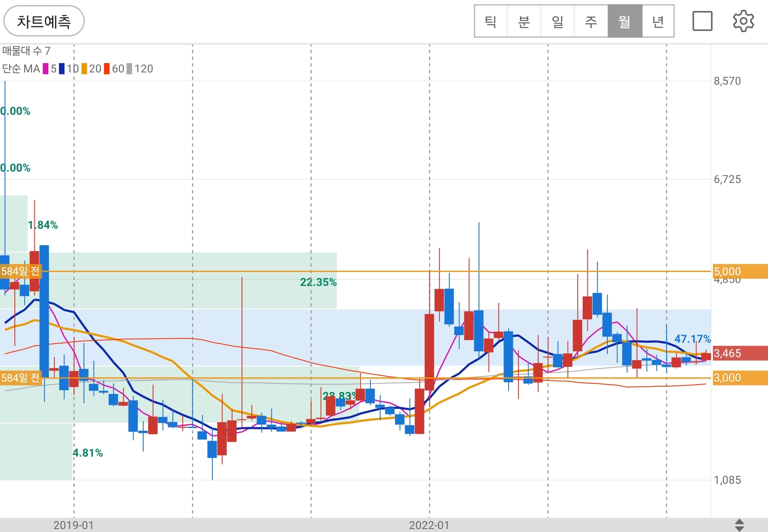Click the navy MA 10 color swatch
Screen dimensions: 768x532
pos(62,69)
